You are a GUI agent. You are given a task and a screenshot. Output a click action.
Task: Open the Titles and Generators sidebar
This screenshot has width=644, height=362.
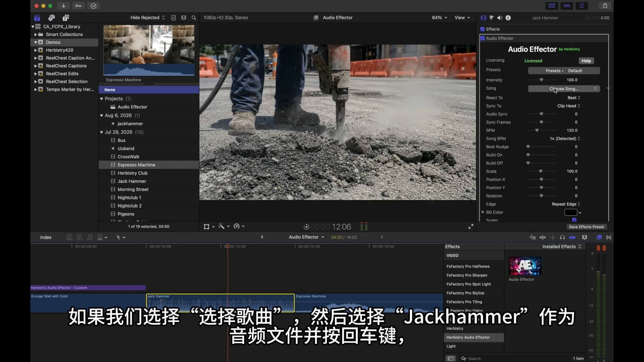[66, 18]
